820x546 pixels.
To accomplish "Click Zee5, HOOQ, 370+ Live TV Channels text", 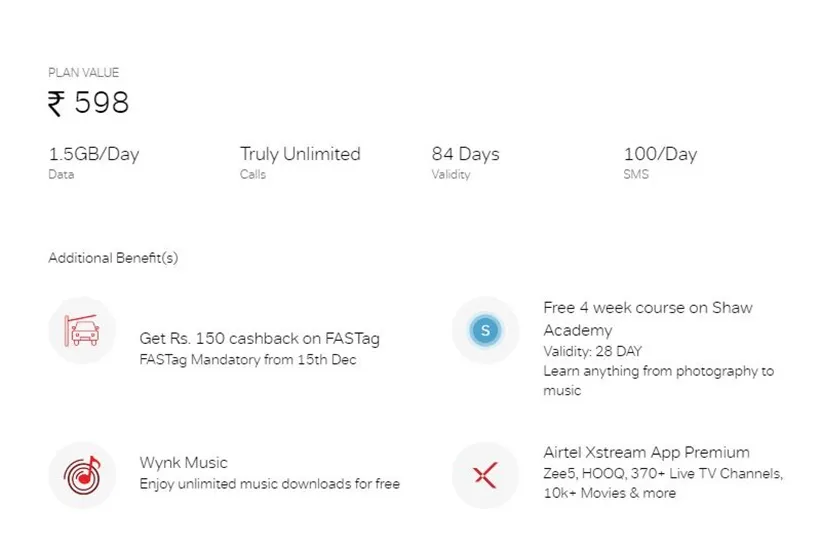I will [663, 474].
